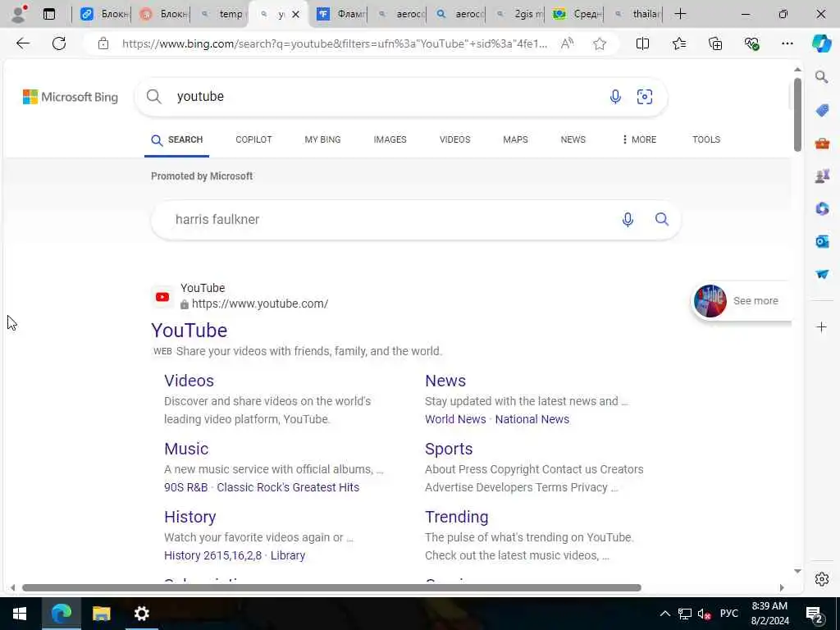Switch РУС keyboard language indicator
The width and height of the screenshot is (840, 630).
tap(728, 614)
